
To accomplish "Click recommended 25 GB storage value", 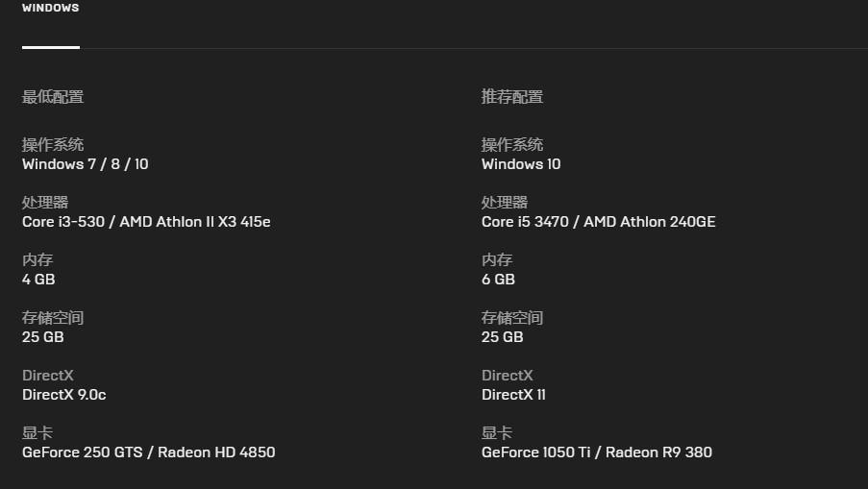I will (502, 337).
